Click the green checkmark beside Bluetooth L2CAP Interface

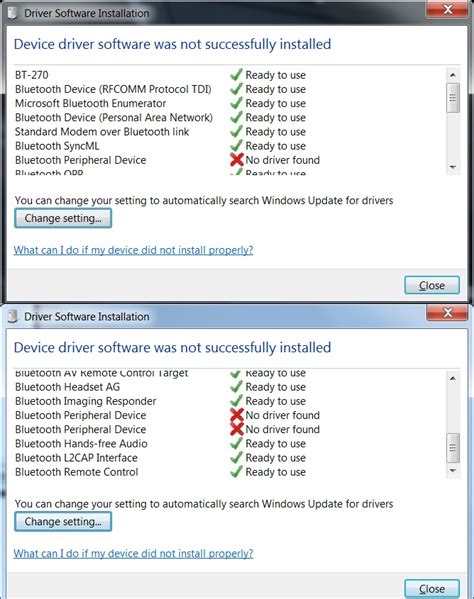(236, 457)
